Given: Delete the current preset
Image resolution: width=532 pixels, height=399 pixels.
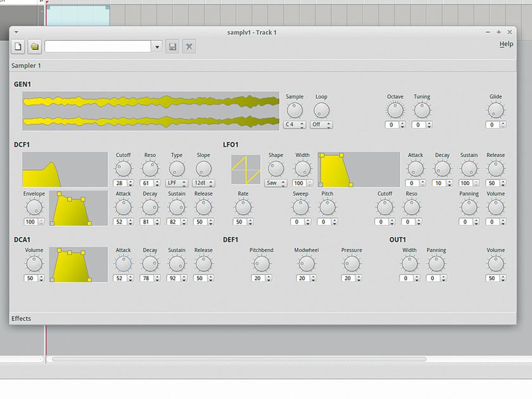Looking at the screenshot, I should click(189, 46).
